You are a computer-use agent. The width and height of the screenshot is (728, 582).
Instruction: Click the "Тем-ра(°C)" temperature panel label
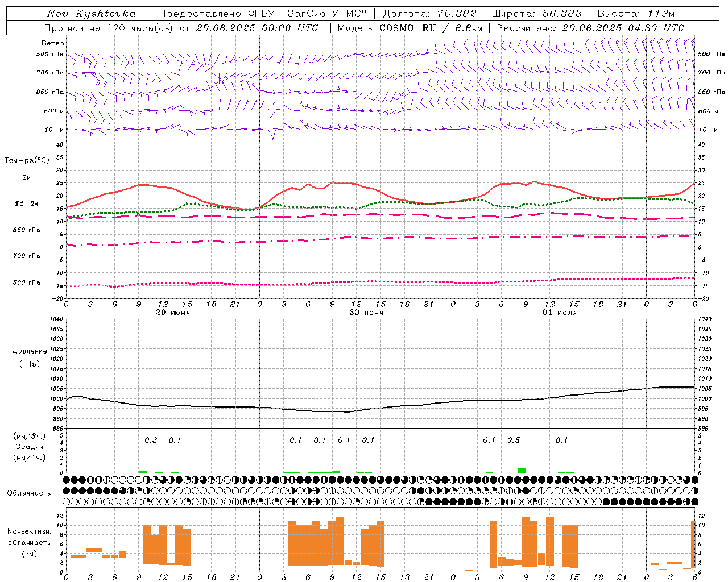click(x=27, y=161)
